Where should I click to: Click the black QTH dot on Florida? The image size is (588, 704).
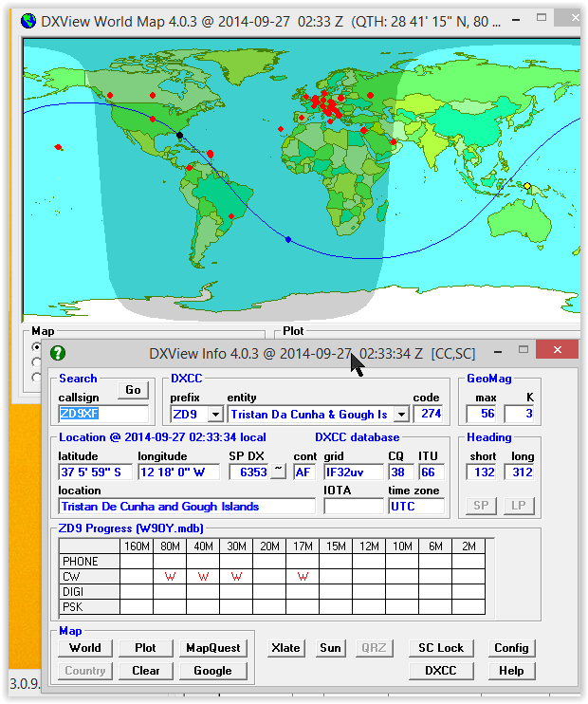point(179,135)
